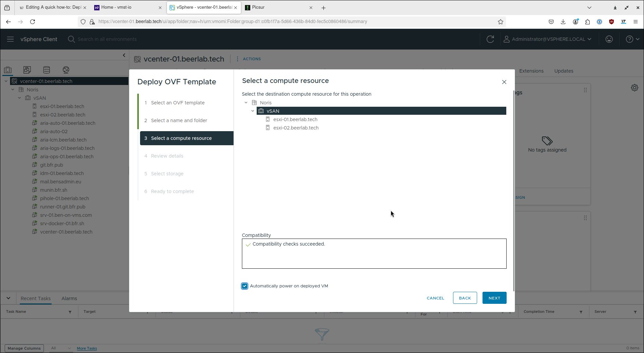The height and width of the screenshot is (353, 644).
Task: Go back in browser history
Action: click(x=8, y=22)
